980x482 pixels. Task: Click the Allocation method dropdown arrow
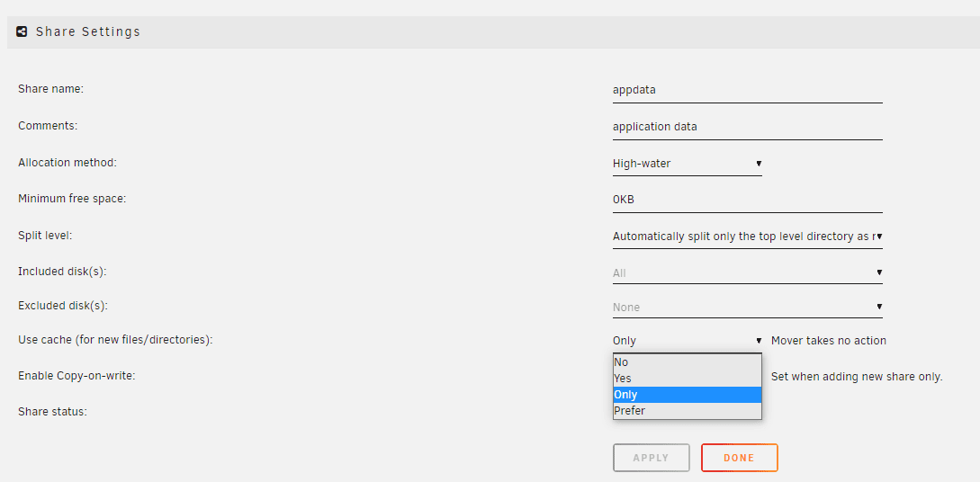pyautogui.click(x=758, y=164)
